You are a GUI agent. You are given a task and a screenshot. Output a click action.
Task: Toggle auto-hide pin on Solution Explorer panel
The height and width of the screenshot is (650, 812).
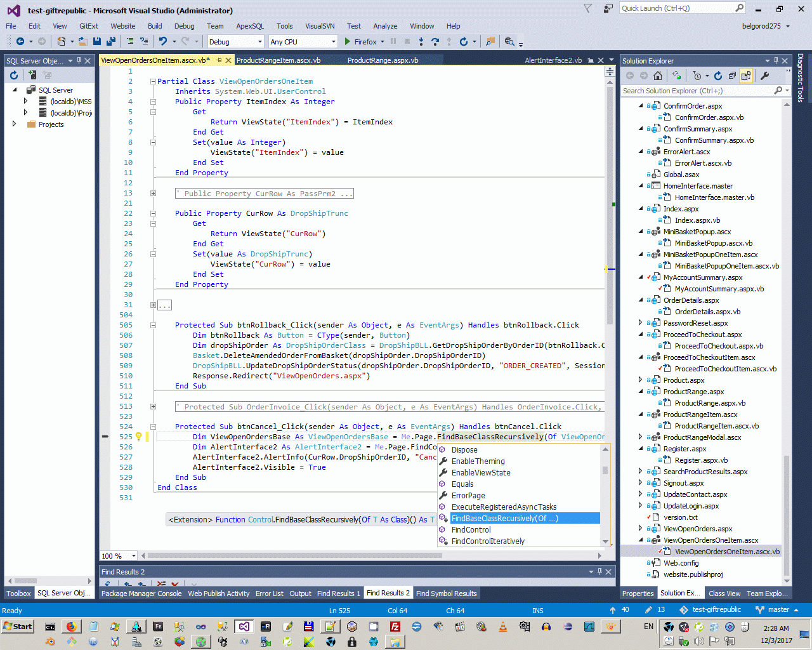point(776,61)
